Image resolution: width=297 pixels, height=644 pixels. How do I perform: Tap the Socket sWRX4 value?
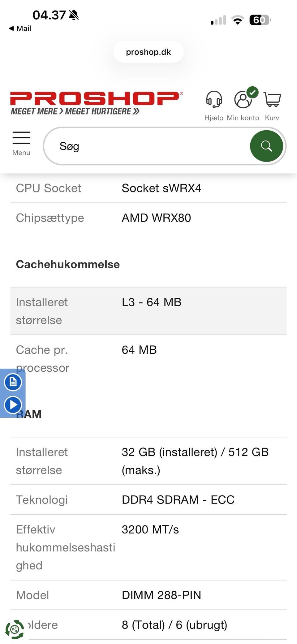pos(161,188)
